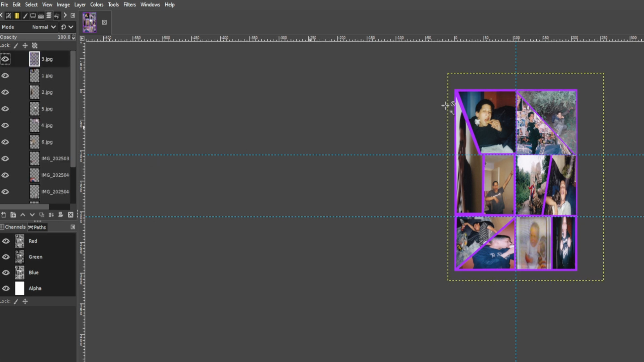Select the Alpha channel row
644x362 pixels.
38,289
